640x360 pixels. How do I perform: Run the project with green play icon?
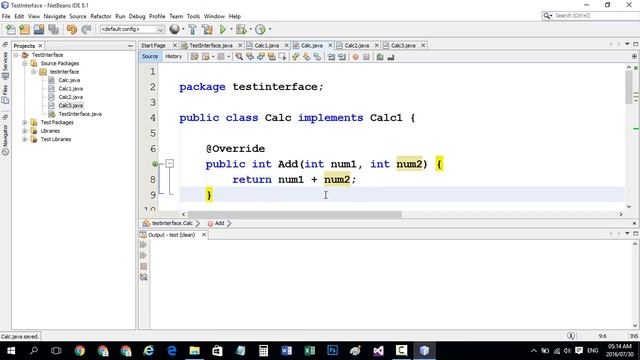point(223,29)
